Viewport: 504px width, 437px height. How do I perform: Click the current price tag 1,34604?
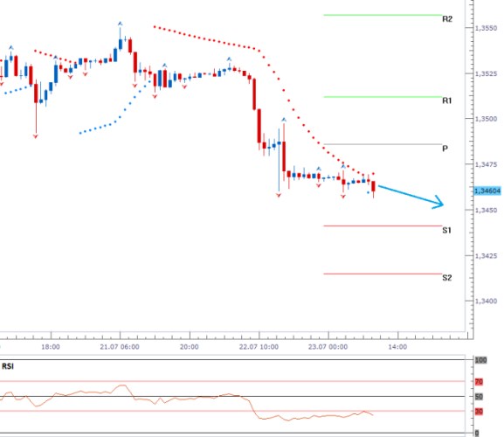click(x=487, y=191)
